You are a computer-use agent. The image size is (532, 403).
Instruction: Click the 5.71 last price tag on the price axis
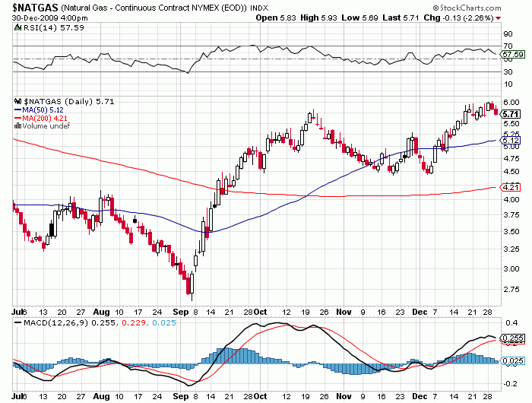[511, 113]
